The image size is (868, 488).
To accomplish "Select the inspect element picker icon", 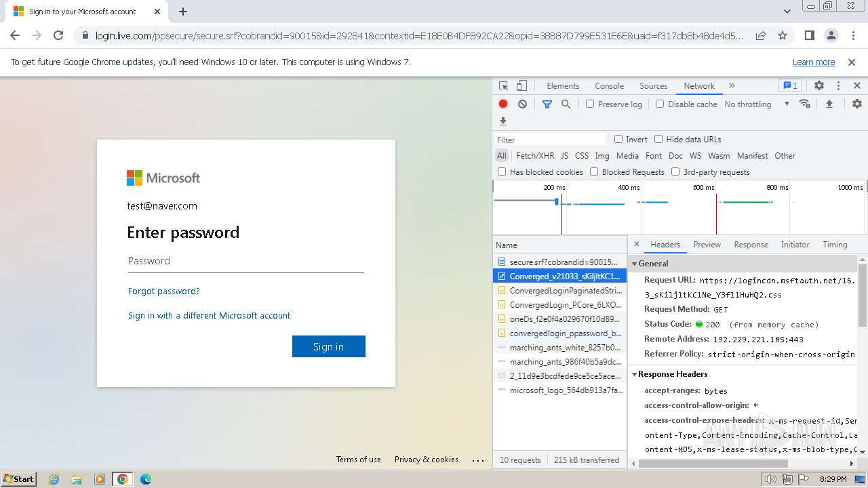I will [503, 86].
